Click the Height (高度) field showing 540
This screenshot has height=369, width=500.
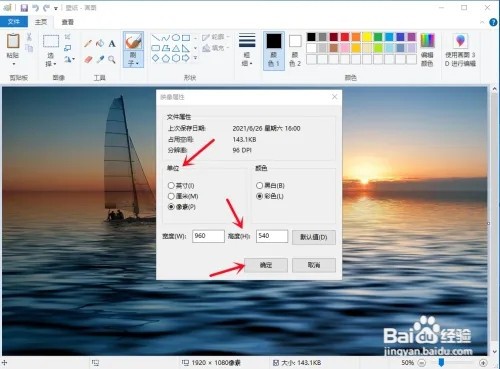click(272, 236)
